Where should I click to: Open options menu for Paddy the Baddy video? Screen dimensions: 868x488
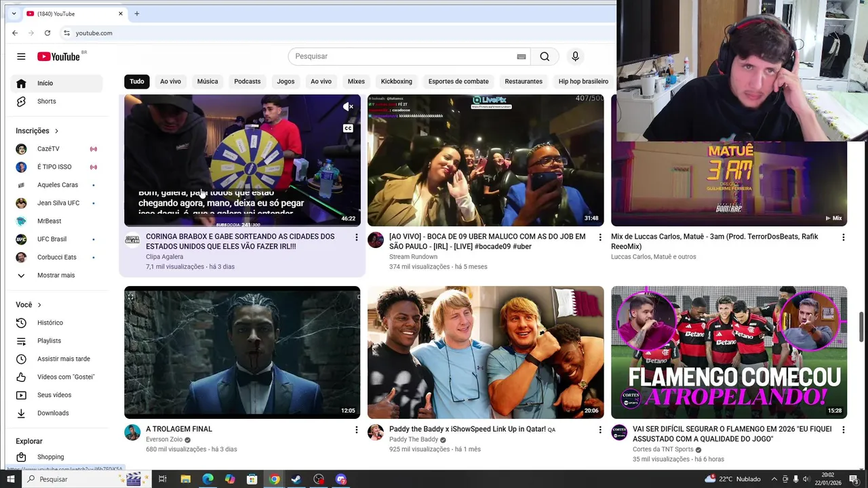pyautogui.click(x=599, y=430)
